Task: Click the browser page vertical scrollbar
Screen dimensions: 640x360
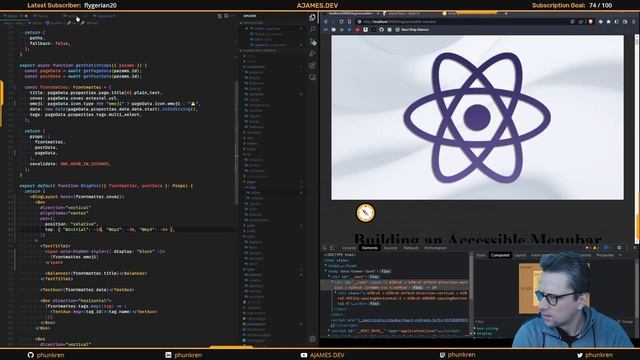Action: tap(637, 139)
